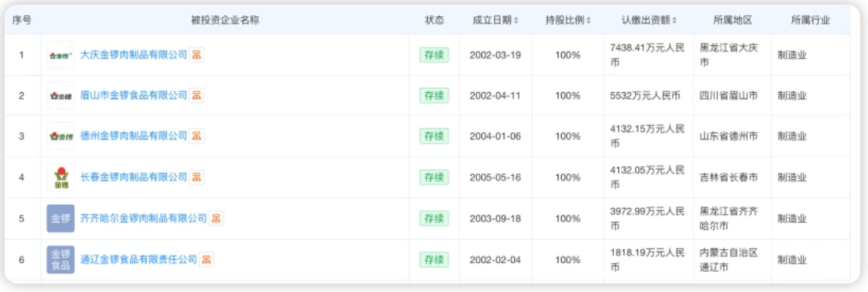Click row number 5 in 序号 column

pyautogui.click(x=22, y=219)
